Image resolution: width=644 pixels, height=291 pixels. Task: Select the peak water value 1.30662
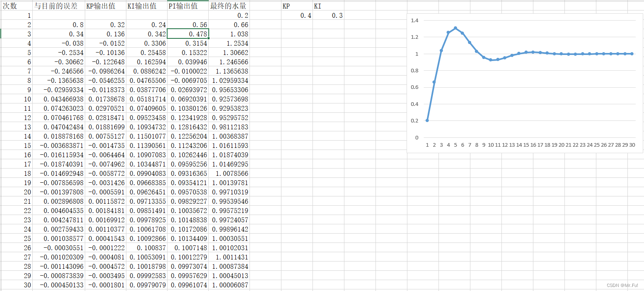coord(229,53)
